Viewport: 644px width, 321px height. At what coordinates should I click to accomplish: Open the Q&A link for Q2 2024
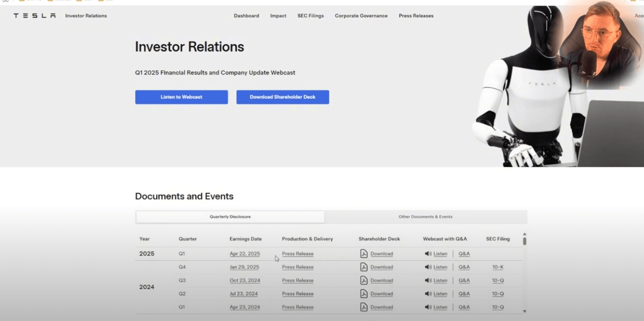tap(464, 294)
